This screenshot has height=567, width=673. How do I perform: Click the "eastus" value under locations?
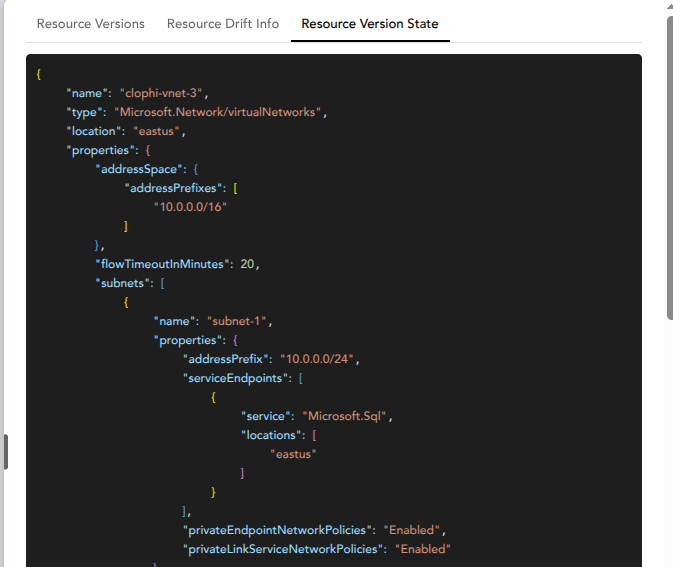[293, 454]
